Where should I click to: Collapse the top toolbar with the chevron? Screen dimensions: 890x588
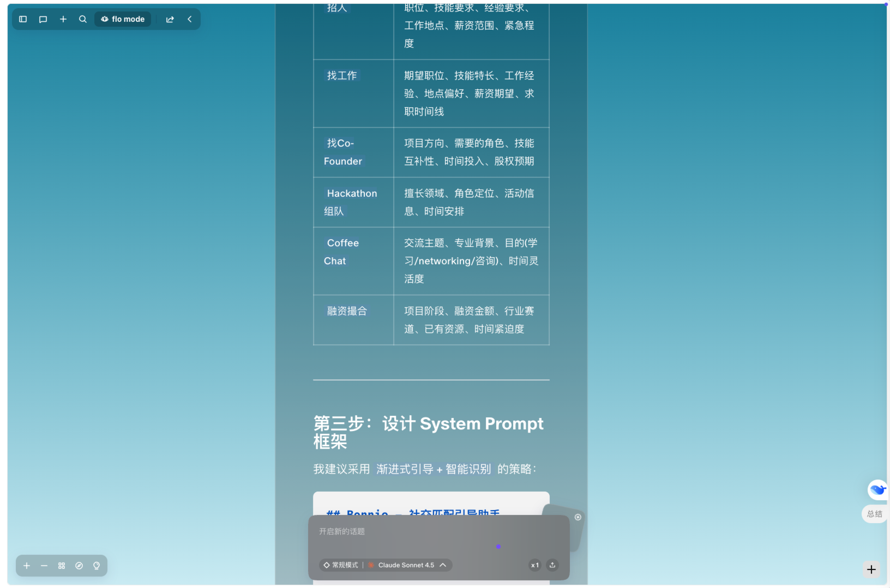(x=190, y=19)
